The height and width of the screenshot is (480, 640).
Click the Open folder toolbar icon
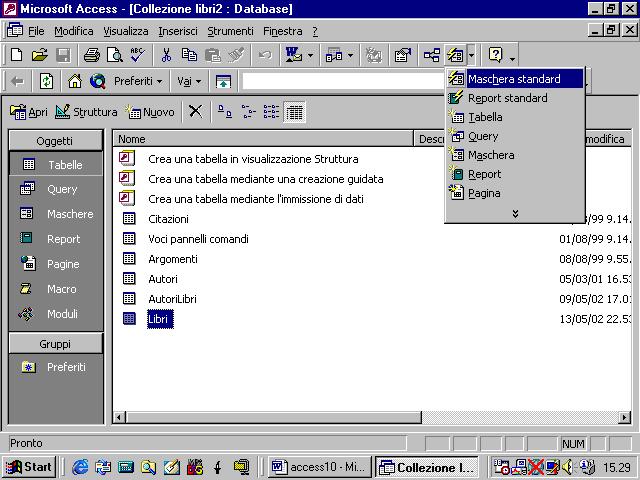coord(40,55)
